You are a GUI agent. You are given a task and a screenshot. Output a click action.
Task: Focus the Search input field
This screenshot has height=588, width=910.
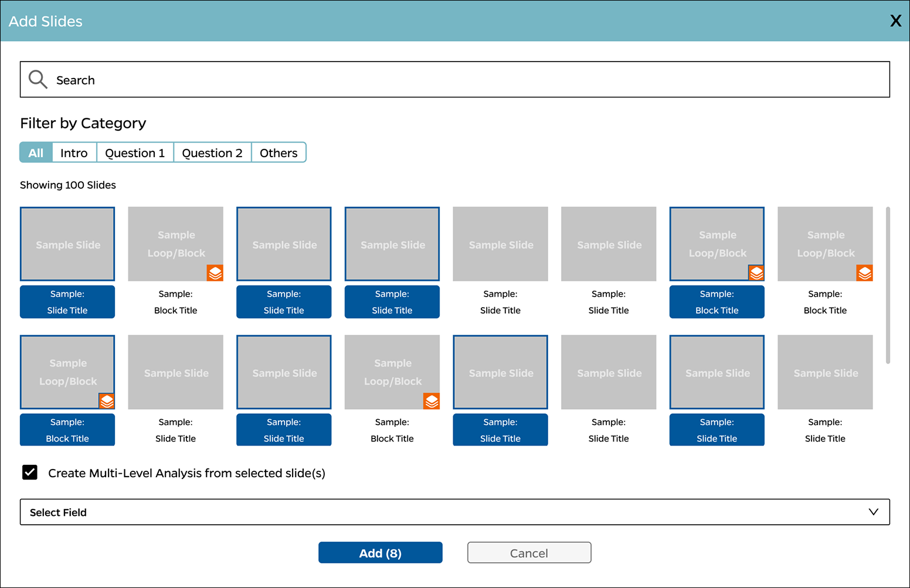455,79
